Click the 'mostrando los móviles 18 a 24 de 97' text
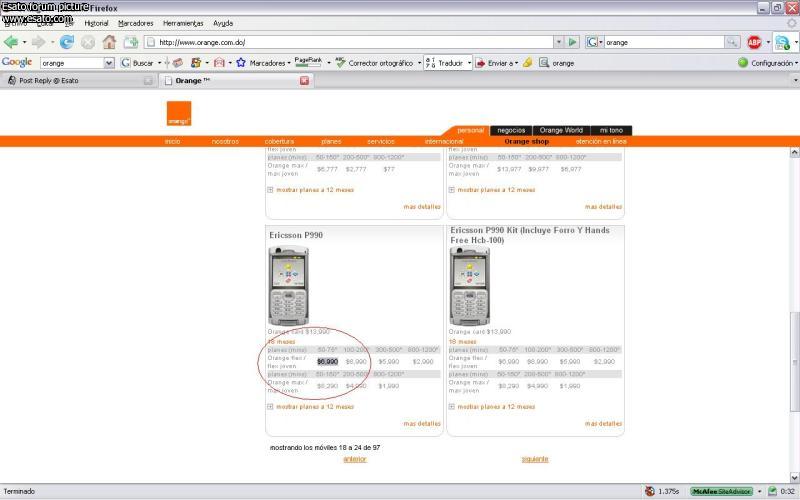The width and height of the screenshot is (800, 500). click(324, 447)
